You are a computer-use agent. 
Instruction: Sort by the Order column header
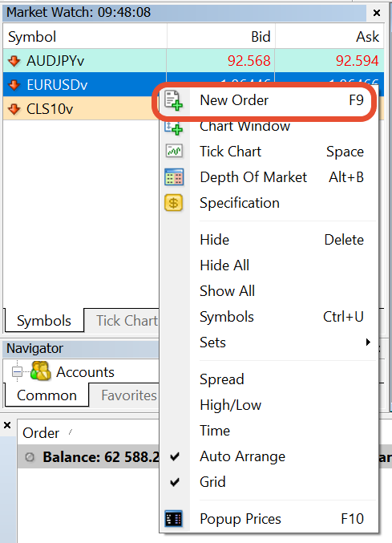[41, 433]
